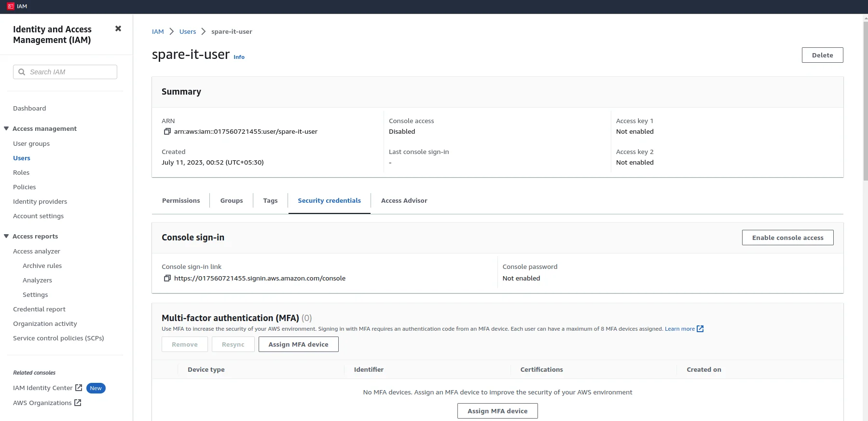Open the Dashboard page

29,108
